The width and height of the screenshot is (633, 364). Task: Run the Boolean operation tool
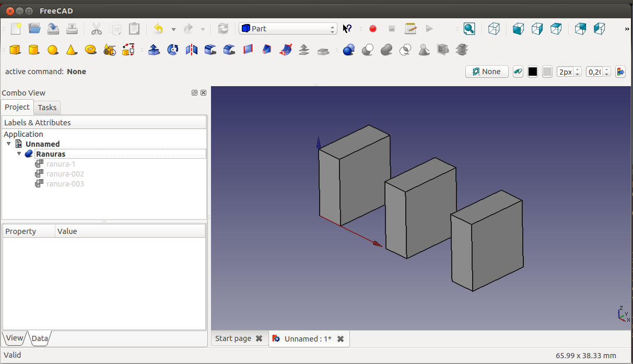point(348,50)
